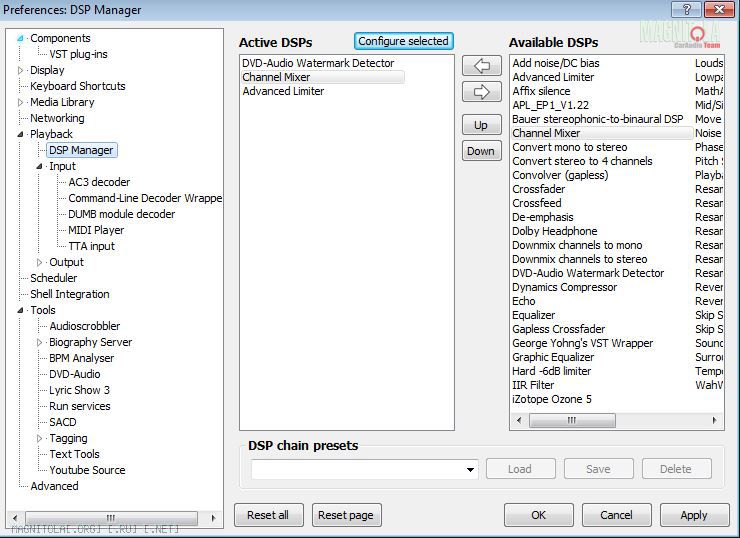Move selected DSP Up
Image resolution: width=740 pixels, height=538 pixels.
481,125
